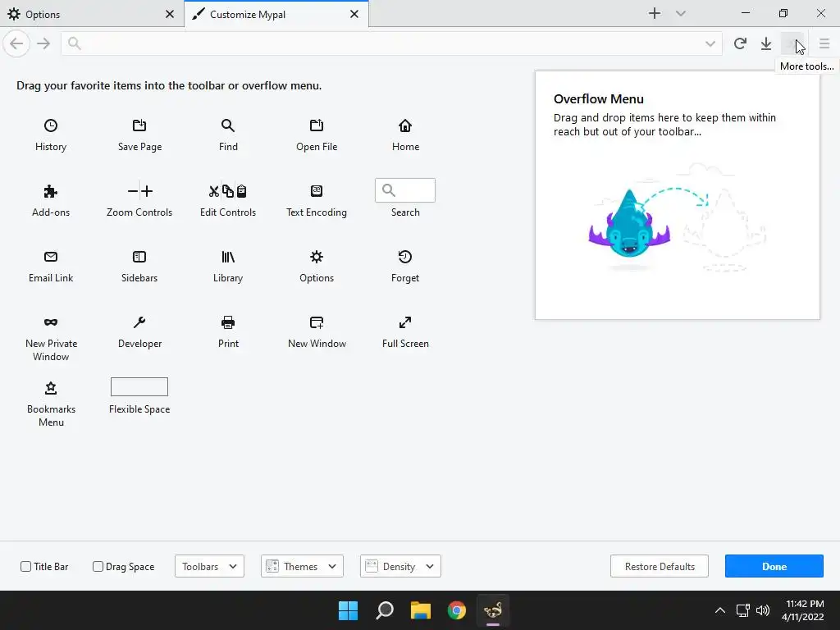840x630 pixels.
Task: Click the Mypal raccoon taskbar icon
Action: click(493, 610)
